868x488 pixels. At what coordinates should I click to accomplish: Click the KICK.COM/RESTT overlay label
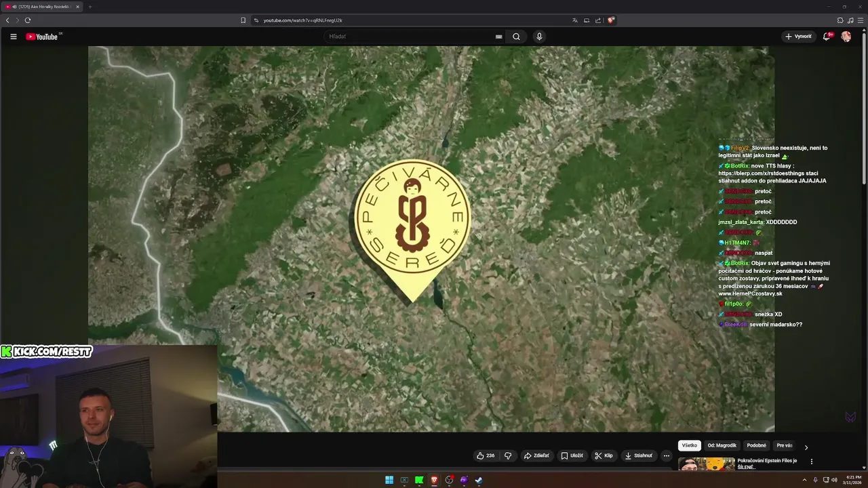46,351
